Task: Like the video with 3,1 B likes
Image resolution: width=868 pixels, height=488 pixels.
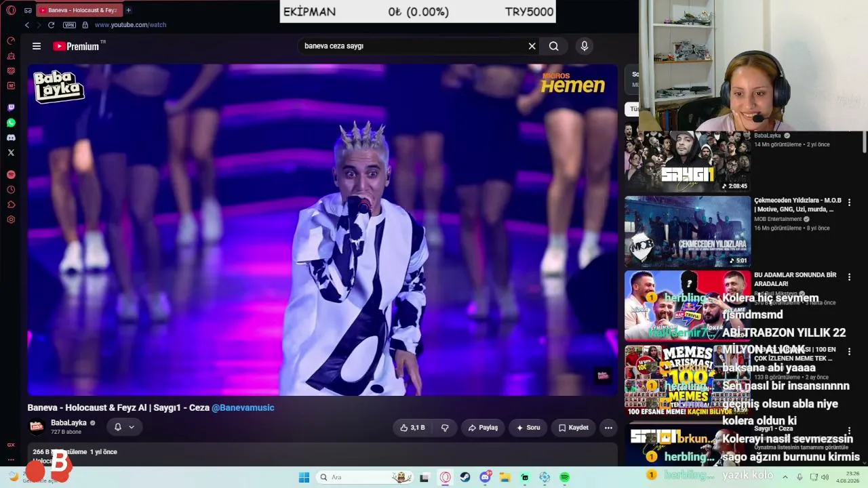Action: (x=412, y=428)
